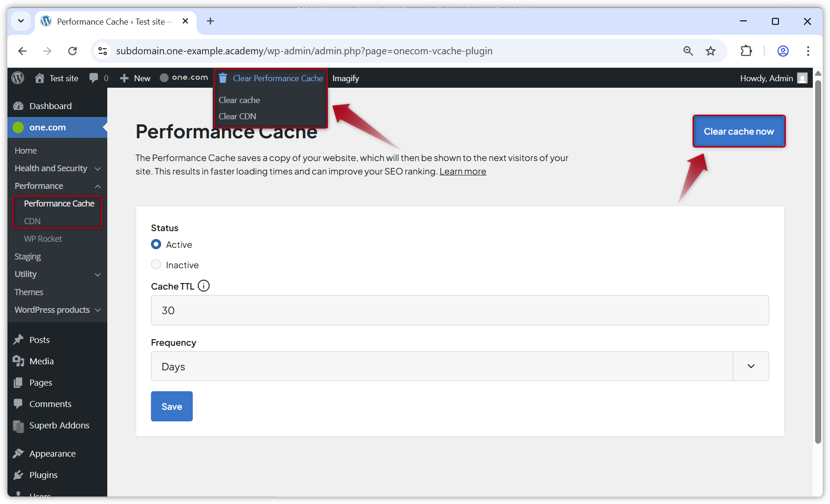Open Plugins via the plug icon

(x=19, y=475)
